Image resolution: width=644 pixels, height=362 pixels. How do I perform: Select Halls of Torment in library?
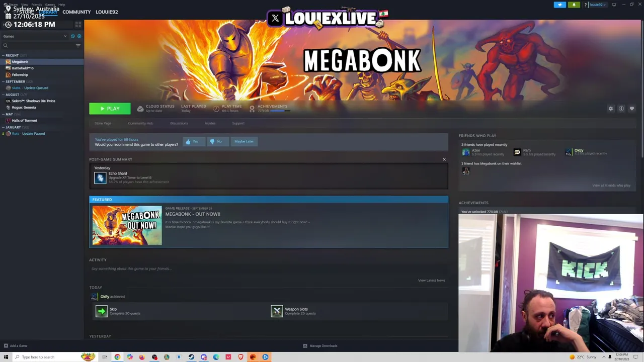pyautogui.click(x=42, y=121)
